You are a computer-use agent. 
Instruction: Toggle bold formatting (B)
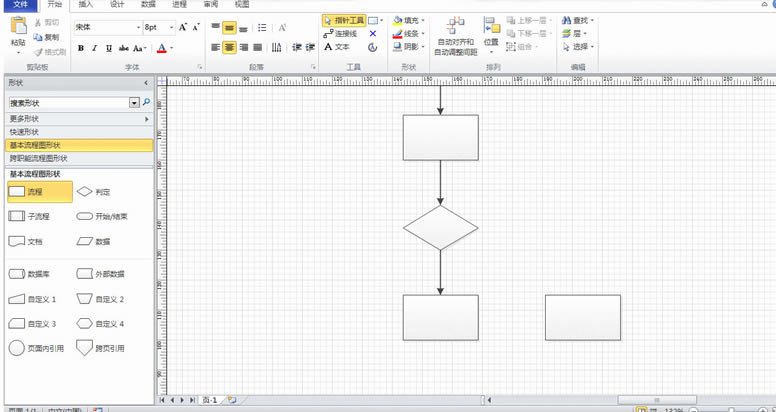(x=81, y=48)
